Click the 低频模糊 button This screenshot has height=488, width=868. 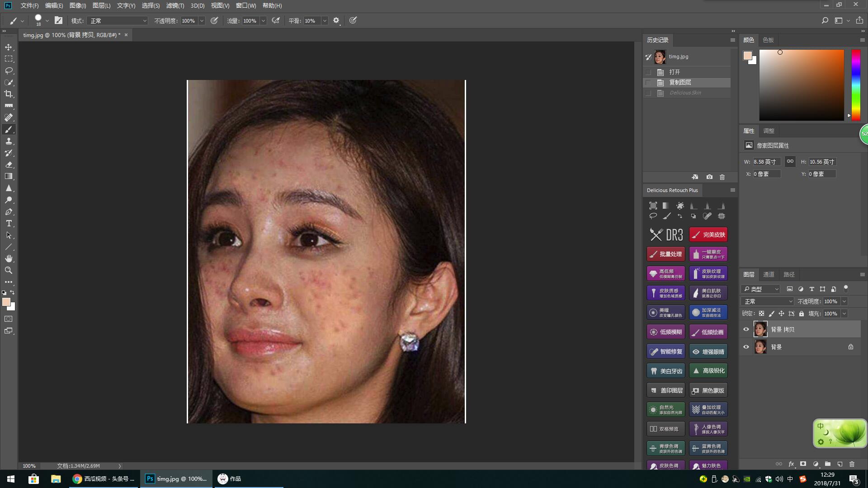[665, 332]
